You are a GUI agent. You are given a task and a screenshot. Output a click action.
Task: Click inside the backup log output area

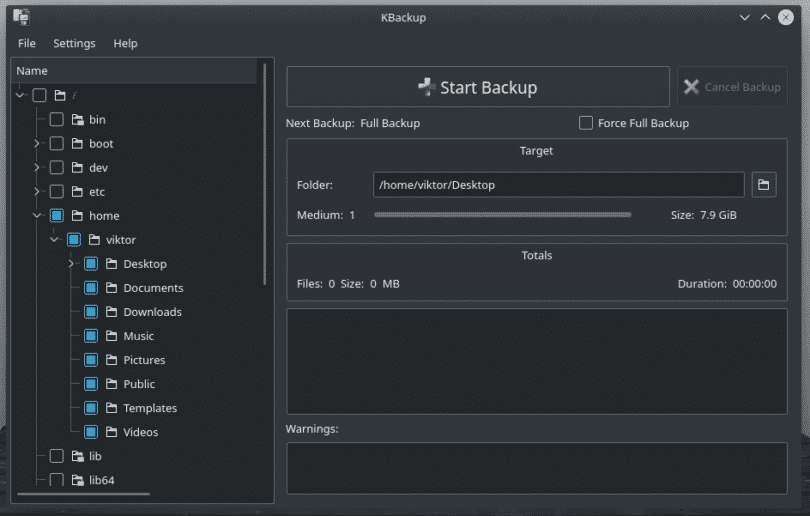tap(537, 362)
